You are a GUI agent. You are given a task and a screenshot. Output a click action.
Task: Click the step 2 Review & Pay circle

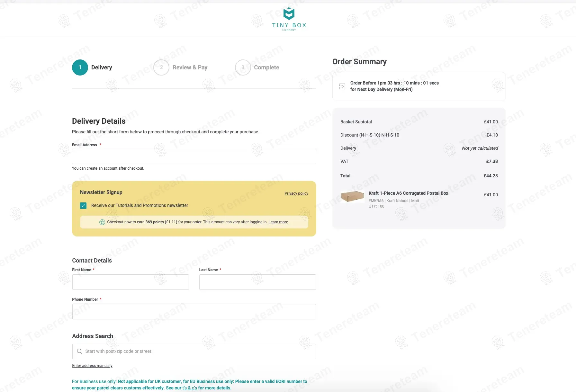[x=161, y=67]
